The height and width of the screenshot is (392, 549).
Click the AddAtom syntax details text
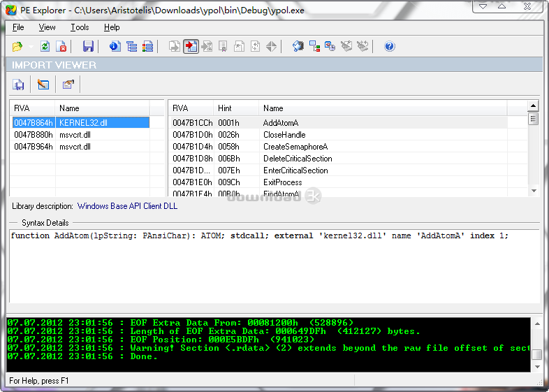[x=259, y=235]
